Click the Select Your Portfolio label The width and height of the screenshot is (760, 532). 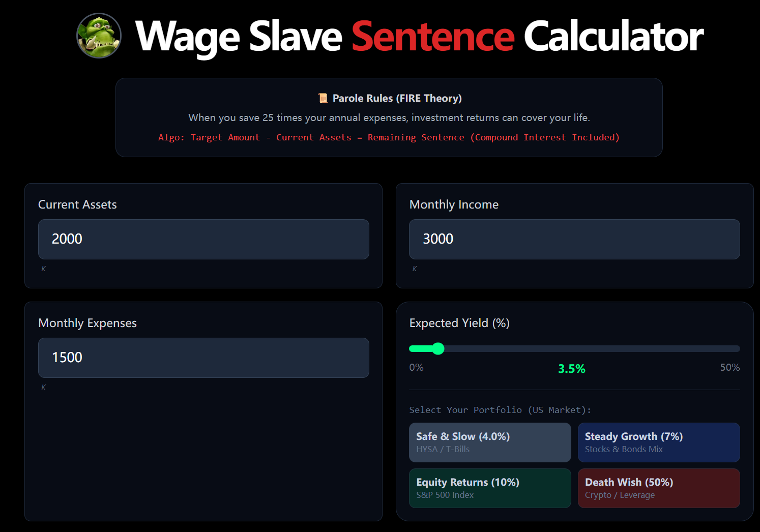pos(500,410)
